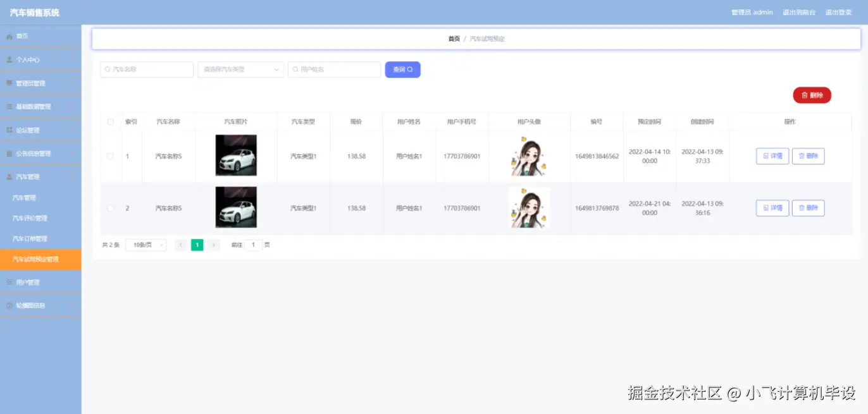Expand 轮播图信息 with its chevron

[71, 306]
